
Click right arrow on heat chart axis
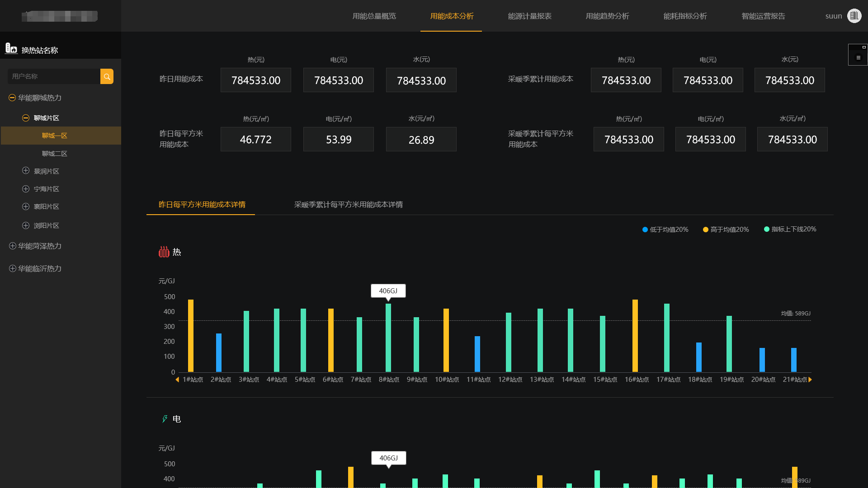[x=810, y=380]
